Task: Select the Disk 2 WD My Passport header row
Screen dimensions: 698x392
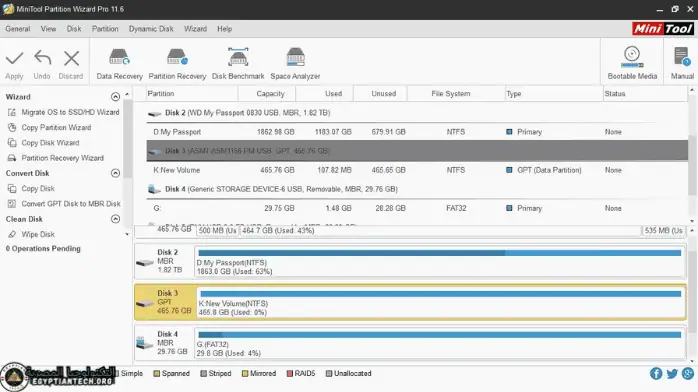Action: click(x=417, y=113)
